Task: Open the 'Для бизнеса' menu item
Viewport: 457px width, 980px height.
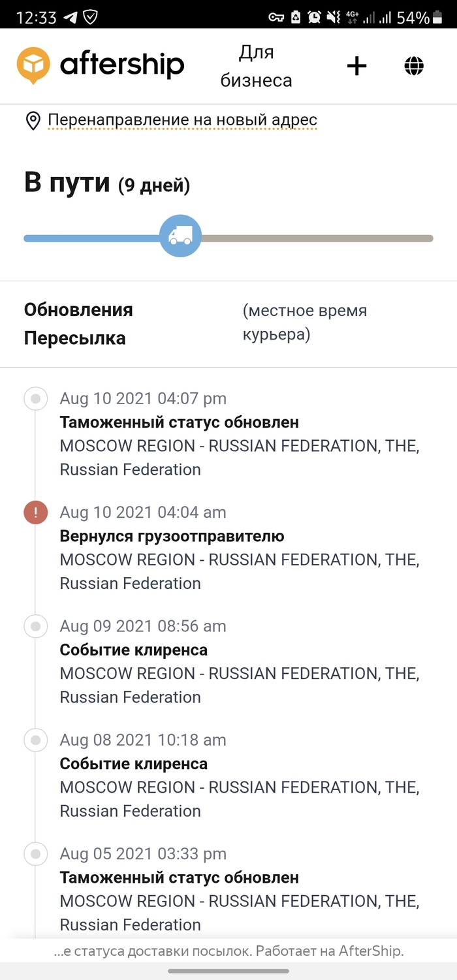Action: (256, 66)
